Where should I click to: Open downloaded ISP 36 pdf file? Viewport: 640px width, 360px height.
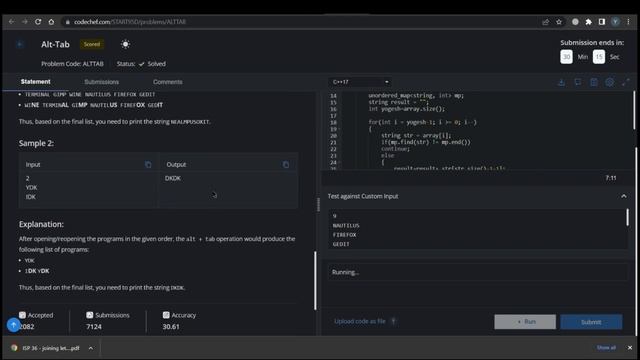point(51,348)
